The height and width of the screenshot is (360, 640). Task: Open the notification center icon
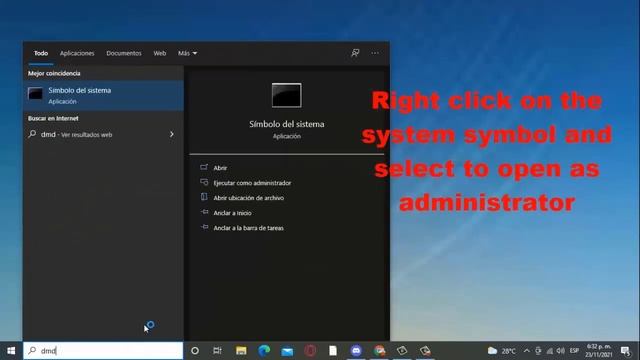625,351
